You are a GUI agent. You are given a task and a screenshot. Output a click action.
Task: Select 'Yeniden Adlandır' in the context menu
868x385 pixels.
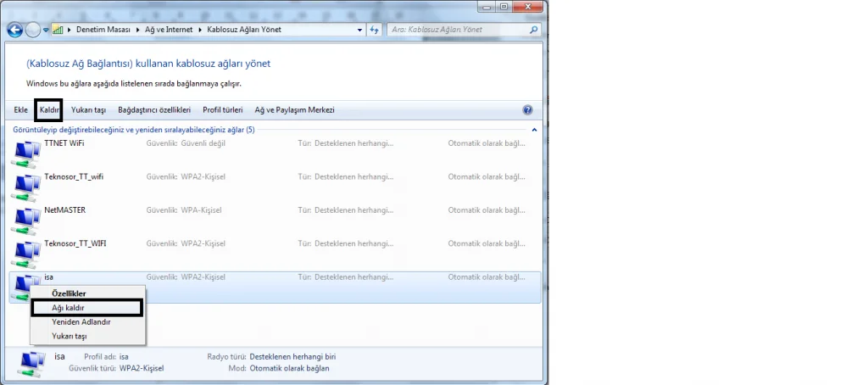click(x=81, y=321)
